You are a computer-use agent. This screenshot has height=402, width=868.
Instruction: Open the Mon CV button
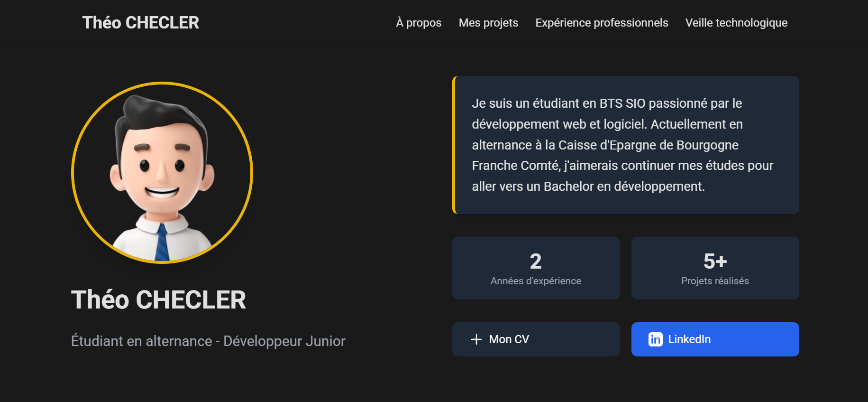pyautogui.click(x=536, y=339)
